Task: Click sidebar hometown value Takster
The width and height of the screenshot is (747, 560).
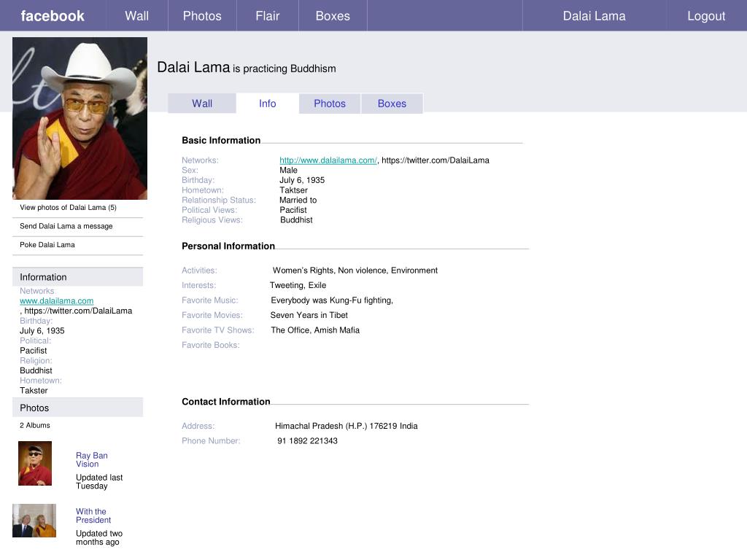Action: [34, 391]
